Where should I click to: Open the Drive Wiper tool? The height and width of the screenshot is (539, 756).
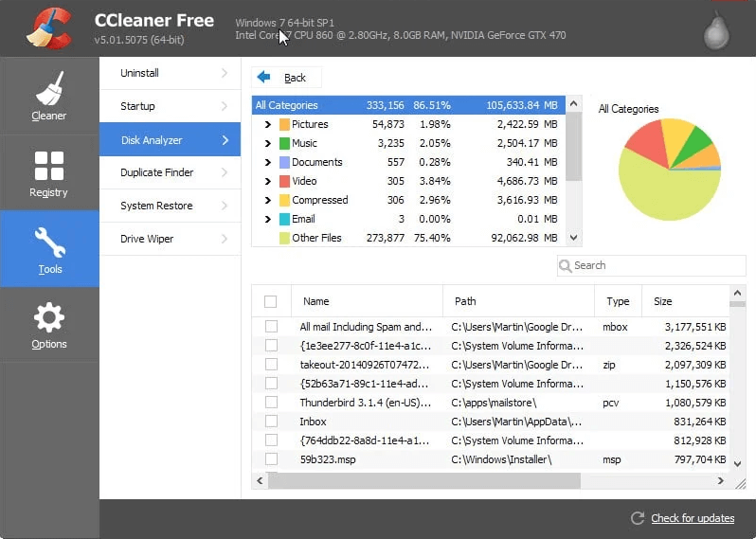pos(171,239)
